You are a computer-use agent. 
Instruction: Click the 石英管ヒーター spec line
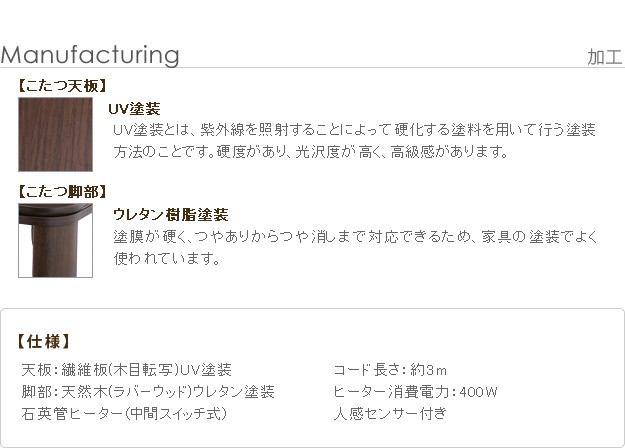coord(125,413)
